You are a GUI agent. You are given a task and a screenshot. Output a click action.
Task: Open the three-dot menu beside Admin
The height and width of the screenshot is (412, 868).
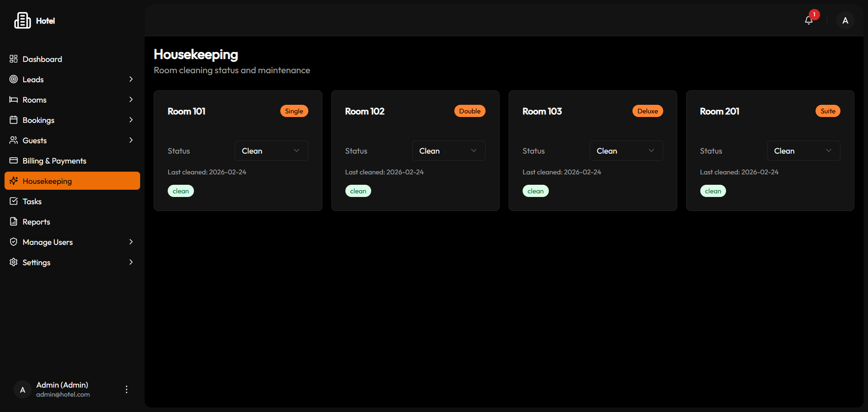(x=127, y=389)
